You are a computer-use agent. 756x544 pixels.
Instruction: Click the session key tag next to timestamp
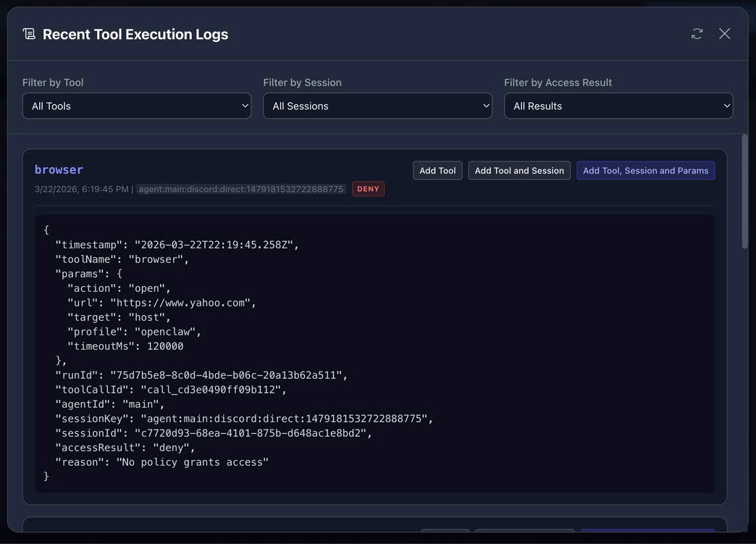coord(241,189)
